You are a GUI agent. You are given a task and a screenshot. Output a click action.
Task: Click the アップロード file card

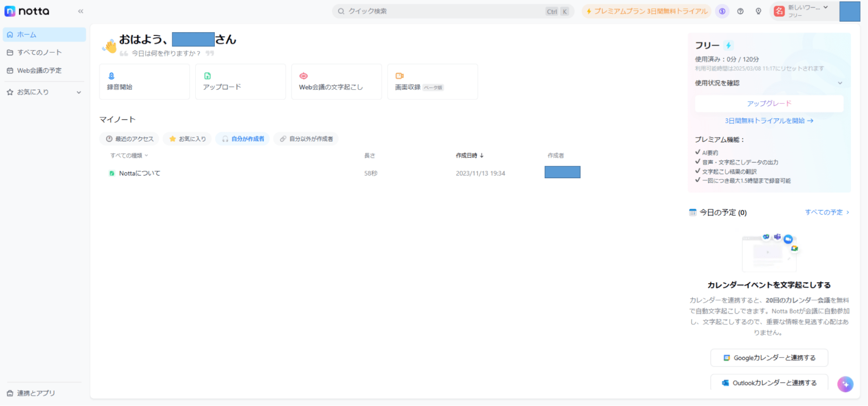241,82
